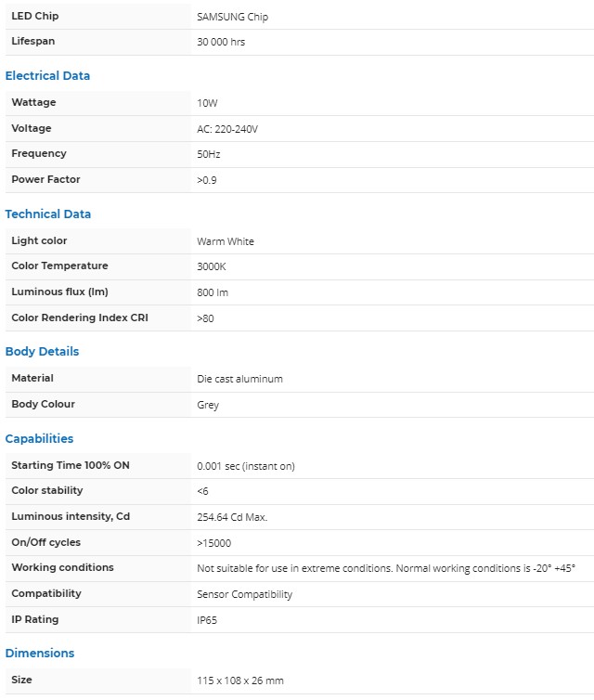Select the 3000K color temperature value
594x700 pixels.
pos(213,266)
